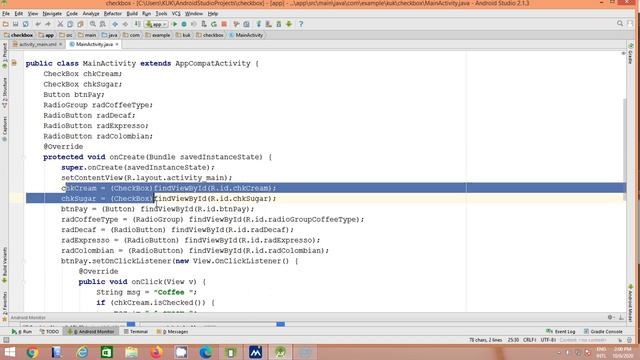Open the Messages tool window button
Image resolution: width=640 pixels, height=360 pixels.
click(x=172, y=331)
